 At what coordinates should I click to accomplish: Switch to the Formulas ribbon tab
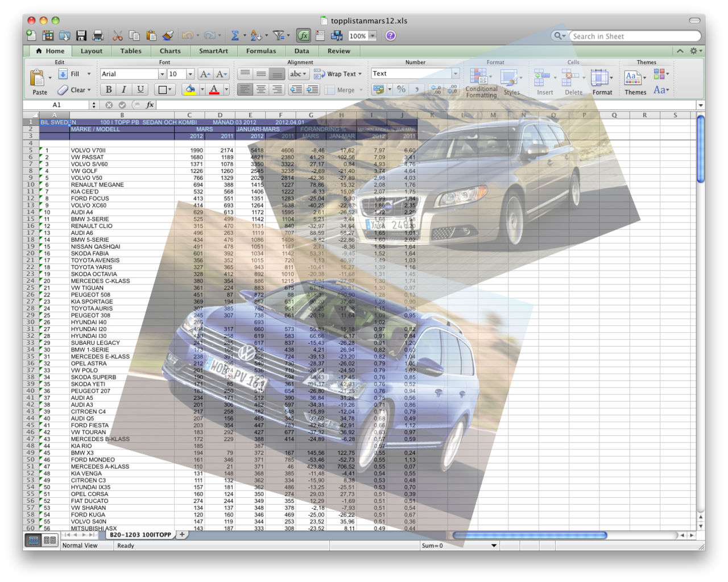pyautogui.click(x=261, y=51)
